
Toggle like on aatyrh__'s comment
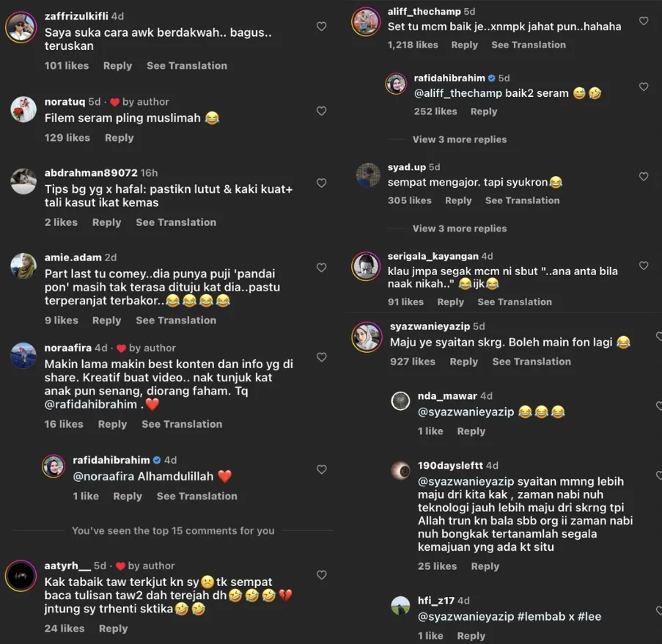click(x=321, y=575)
